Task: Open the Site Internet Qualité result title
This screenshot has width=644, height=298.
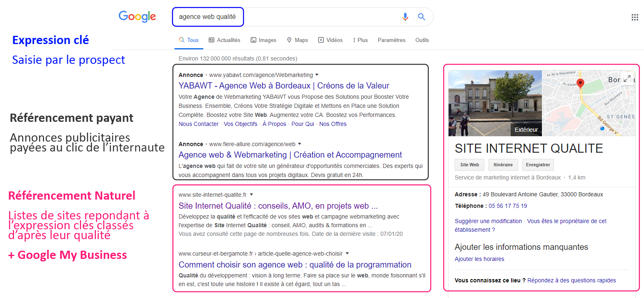Action: pos(278,206)
